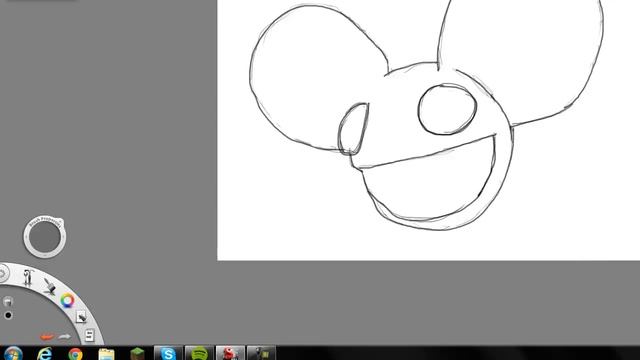
Task: Open the Edit/layers pencil icon in lagoon
Action: tap(81, 316)
